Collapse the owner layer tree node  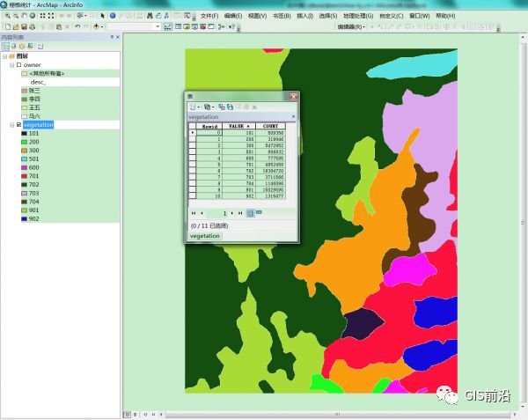12,64
